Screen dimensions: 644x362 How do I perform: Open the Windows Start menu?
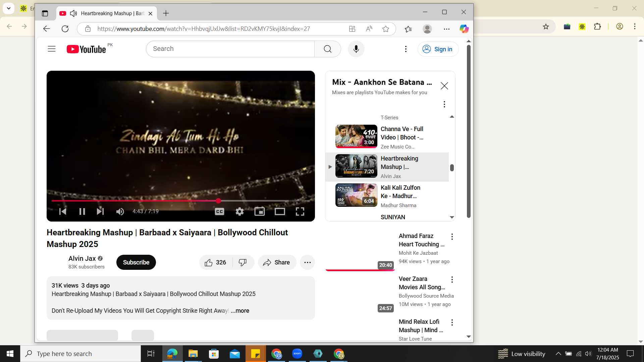pos(10,354)
